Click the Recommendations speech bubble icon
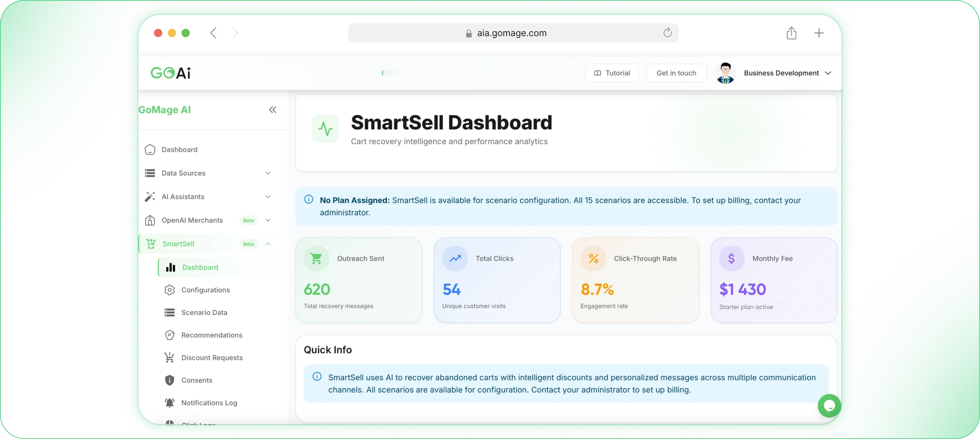Image resolution: width=980 pixels, height=439 pixels. click(x=170, y=335)
